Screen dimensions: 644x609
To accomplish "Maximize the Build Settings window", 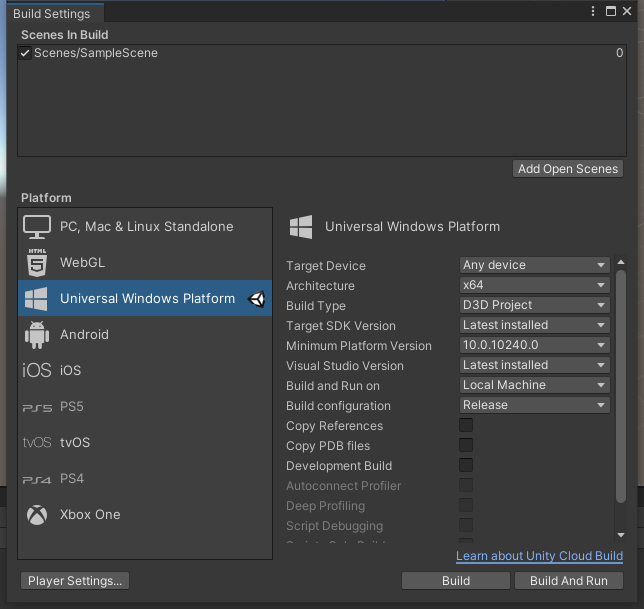I will (x=611, y=11).
